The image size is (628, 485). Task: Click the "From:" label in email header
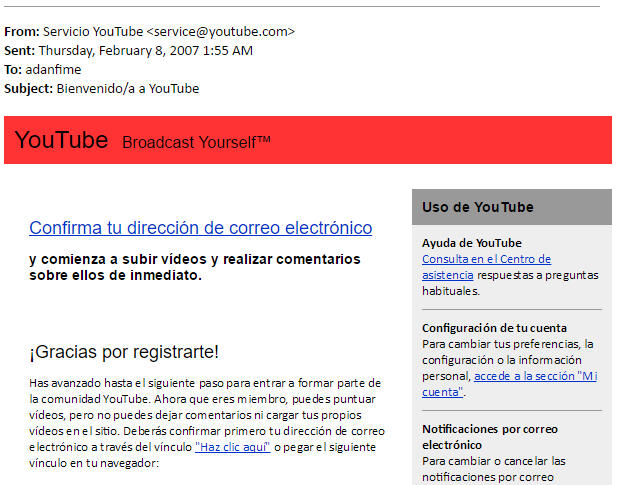20,31
